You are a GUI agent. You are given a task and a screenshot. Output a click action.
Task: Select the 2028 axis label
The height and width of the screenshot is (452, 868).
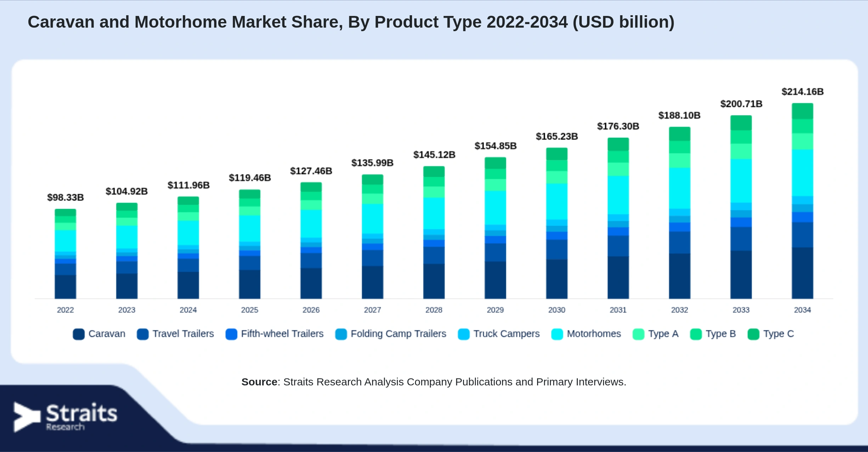(434, 310)
